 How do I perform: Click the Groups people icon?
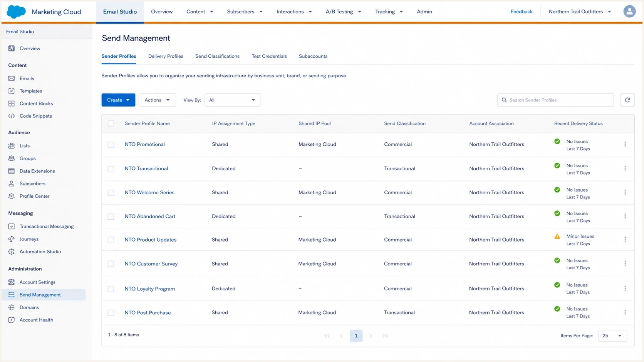point(12,158)
